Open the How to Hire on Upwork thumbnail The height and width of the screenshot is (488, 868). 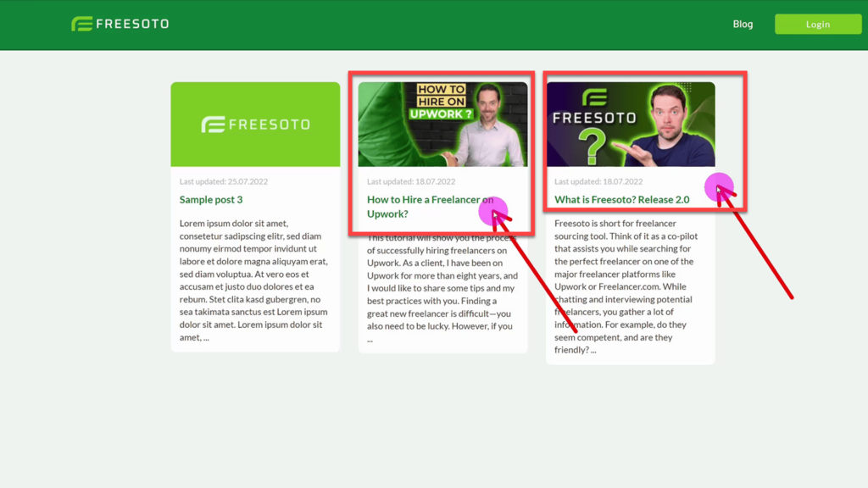(x=442, y=125)
